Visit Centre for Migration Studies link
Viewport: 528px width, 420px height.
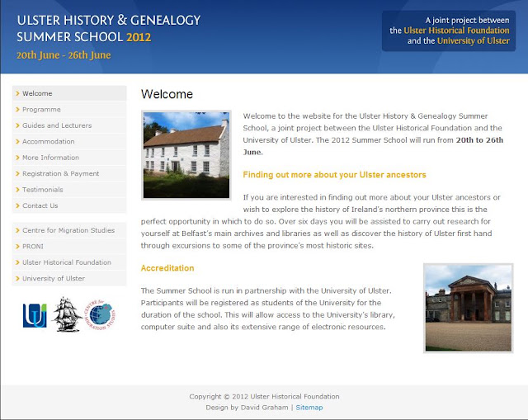69,230
